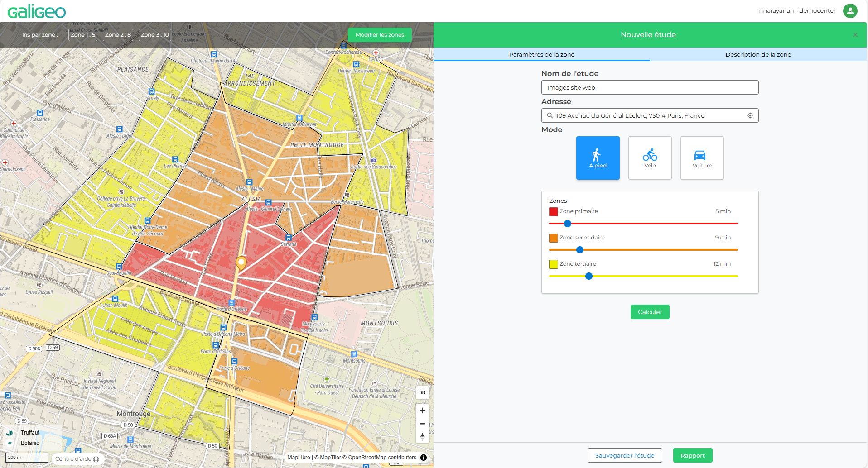Select the Voiture car mode
Screen dimensions: 868x468
point(702,158)
